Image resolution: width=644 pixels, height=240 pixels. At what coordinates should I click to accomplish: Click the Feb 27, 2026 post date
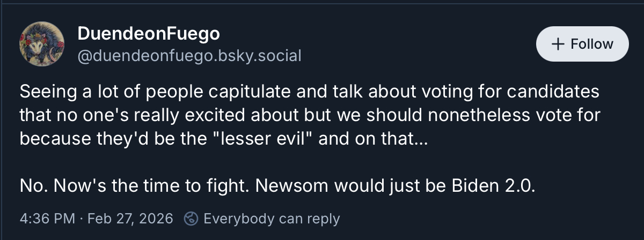[130, 219]
